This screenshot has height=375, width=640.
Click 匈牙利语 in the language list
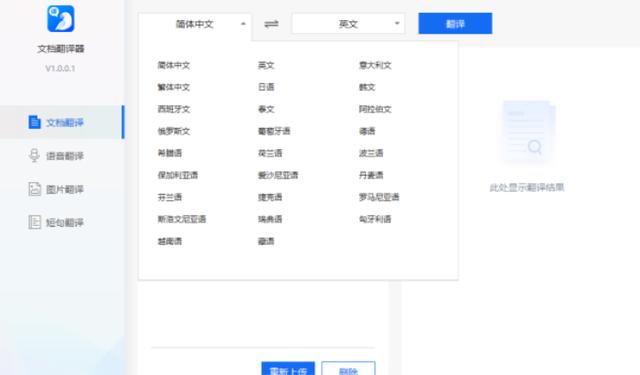(375, 220)
